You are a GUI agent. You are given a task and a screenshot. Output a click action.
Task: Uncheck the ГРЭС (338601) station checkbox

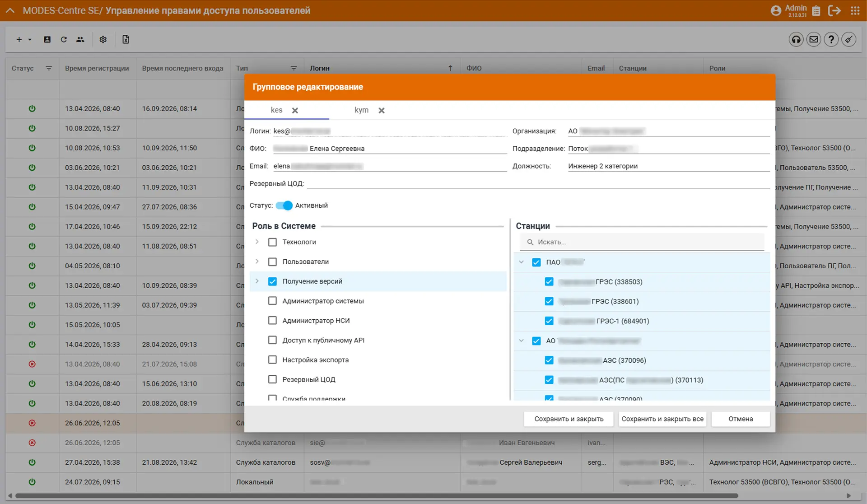coord(549,301)
